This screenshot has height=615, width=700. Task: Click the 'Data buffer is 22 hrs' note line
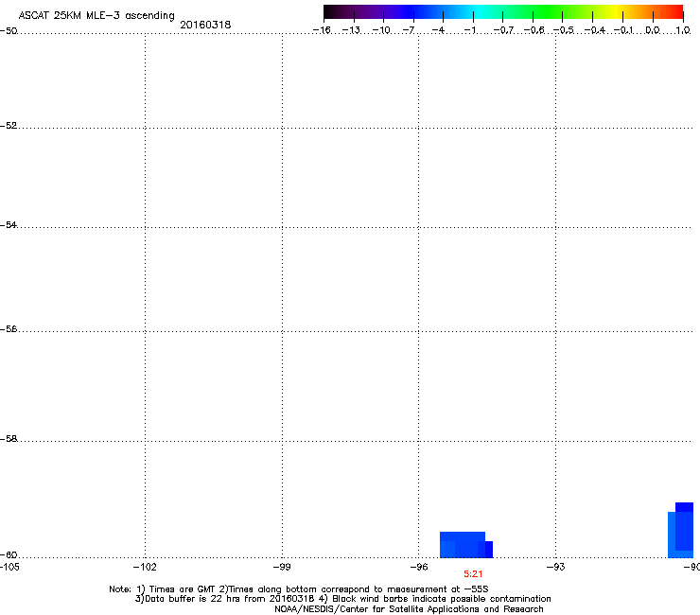click(x=342, y=599)
